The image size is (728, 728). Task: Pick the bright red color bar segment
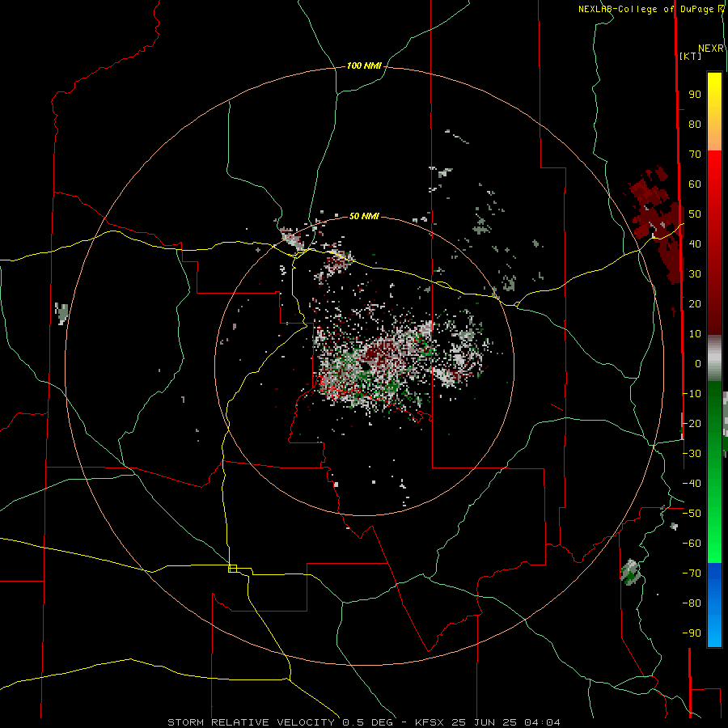coord(714,186)
